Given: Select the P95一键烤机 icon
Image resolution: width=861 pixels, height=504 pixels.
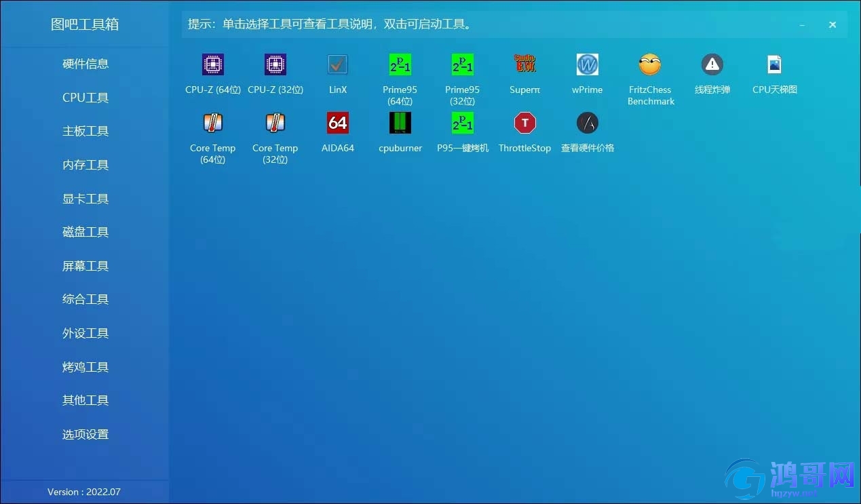Looking at the screenshot, I should click(463, 123).
